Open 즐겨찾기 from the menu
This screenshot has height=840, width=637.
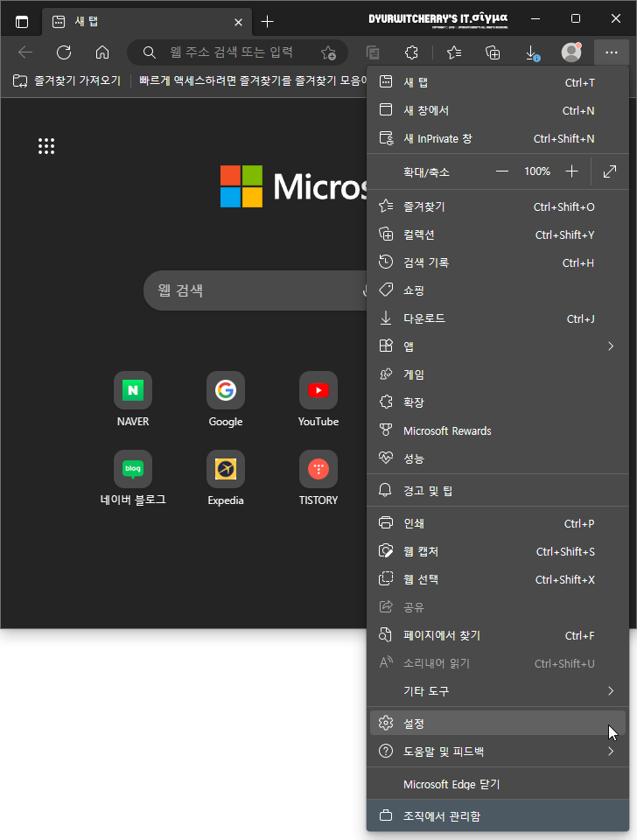[498, 206]
